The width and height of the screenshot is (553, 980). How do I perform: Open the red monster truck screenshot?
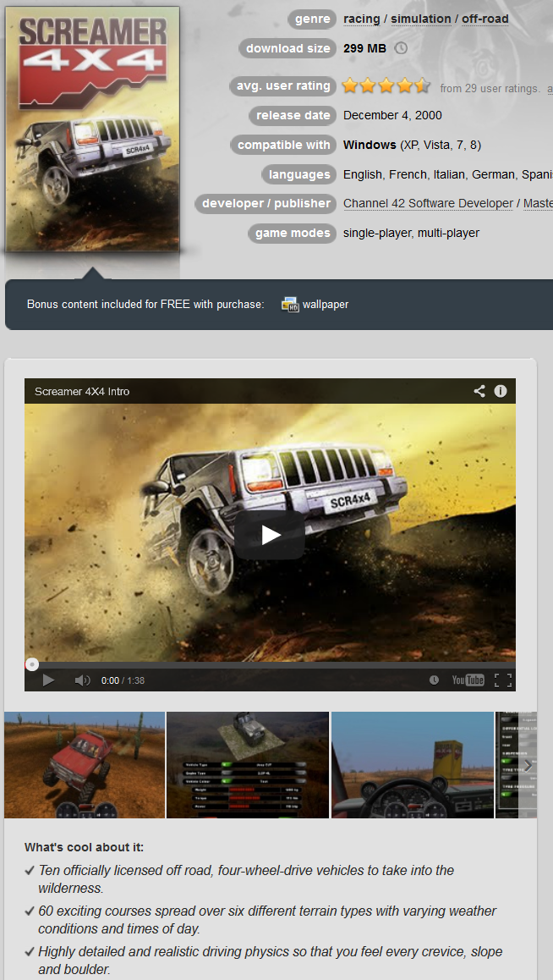click(x=85, y=764)
